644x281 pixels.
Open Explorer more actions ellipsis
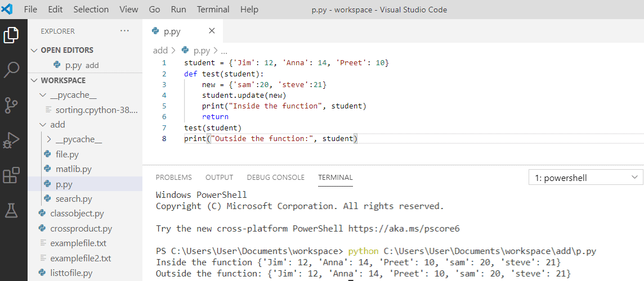124,31
